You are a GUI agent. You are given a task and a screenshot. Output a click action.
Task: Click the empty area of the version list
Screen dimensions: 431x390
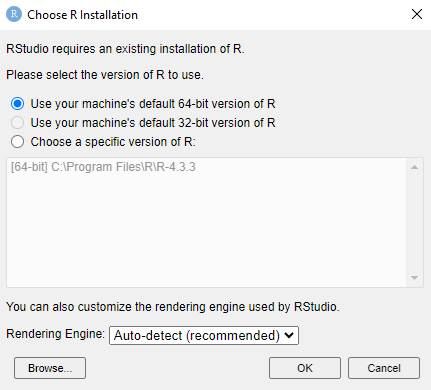[206, 230]
